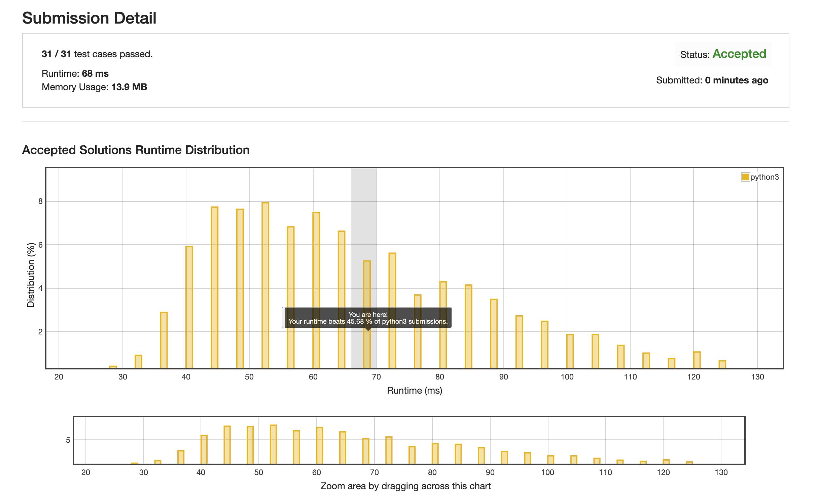Click the 120 ms distribution bar
The image size is (817, 504).
697,360
